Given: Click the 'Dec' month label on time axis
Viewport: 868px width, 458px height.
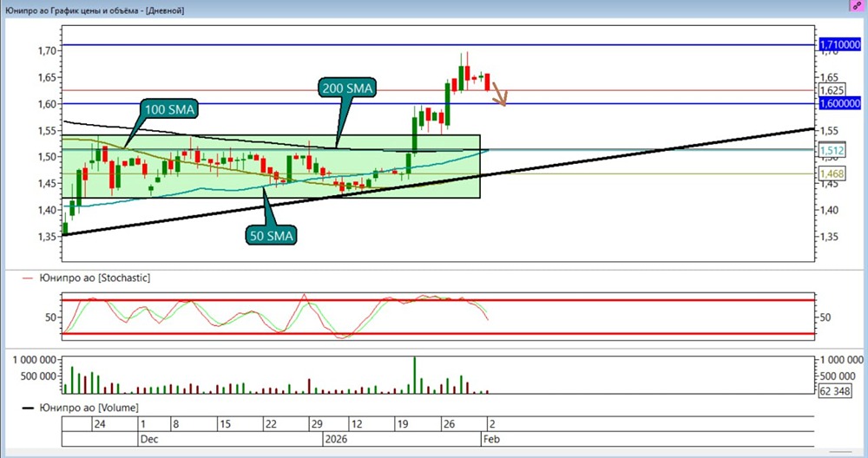Looking at the screenshot, I should (149, 439).
